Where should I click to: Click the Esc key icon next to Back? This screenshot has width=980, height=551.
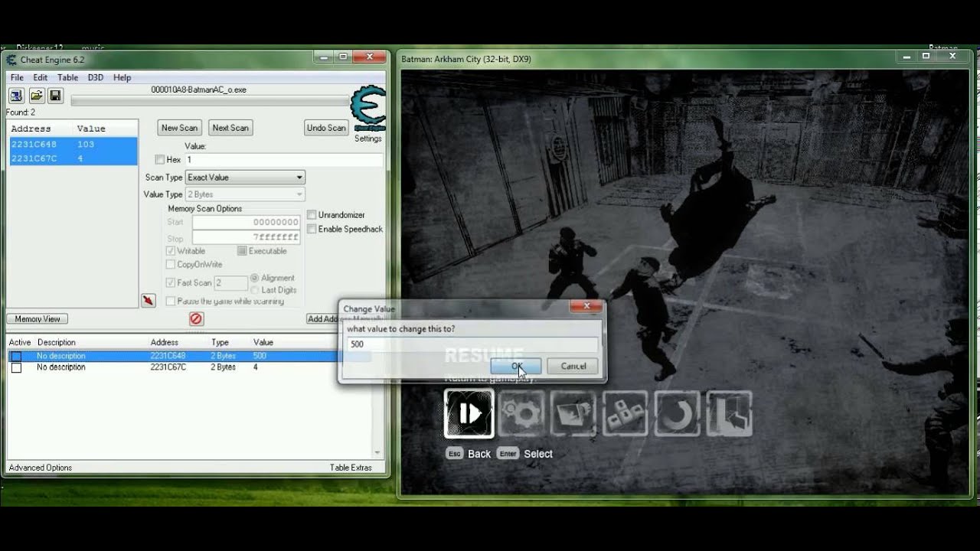455,454
